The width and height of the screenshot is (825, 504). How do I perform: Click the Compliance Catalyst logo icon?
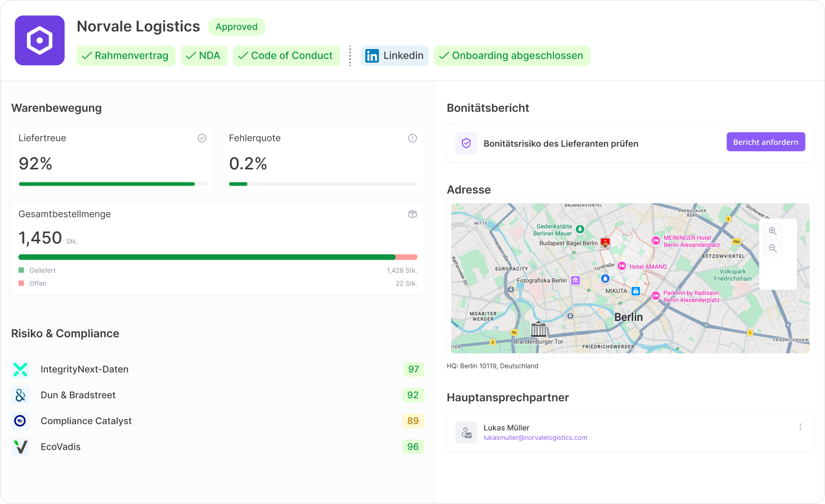coord(20,421)
